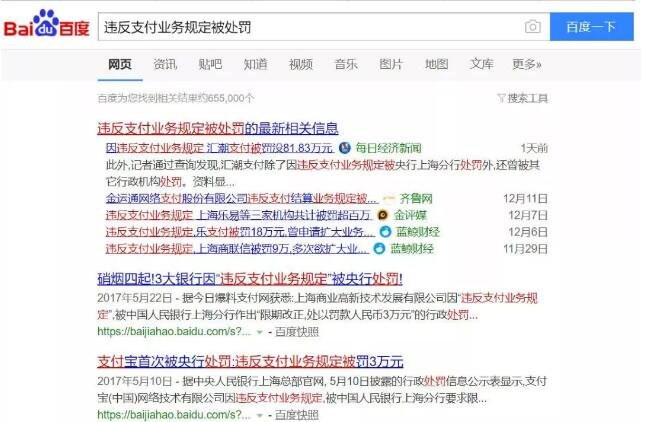
Task: Open 硝烟四起!3大银行 result title
Action: 250,279
